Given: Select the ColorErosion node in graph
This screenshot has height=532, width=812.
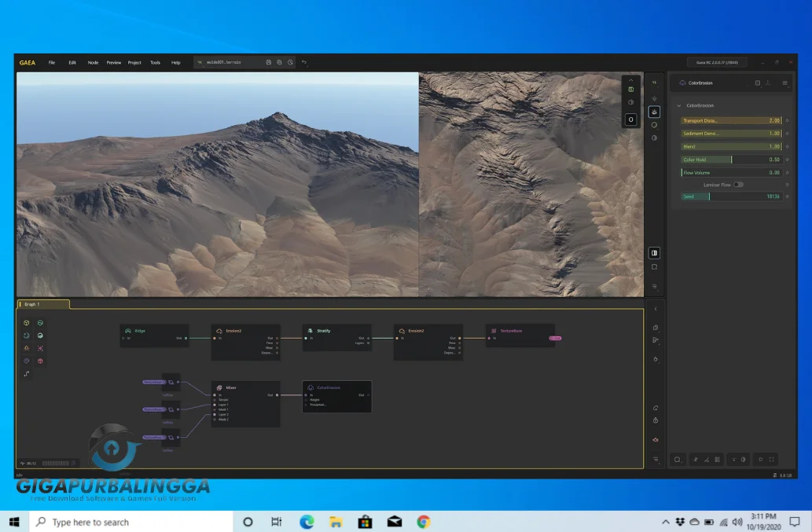Looking at the screenshot, I should pos(337,396).
